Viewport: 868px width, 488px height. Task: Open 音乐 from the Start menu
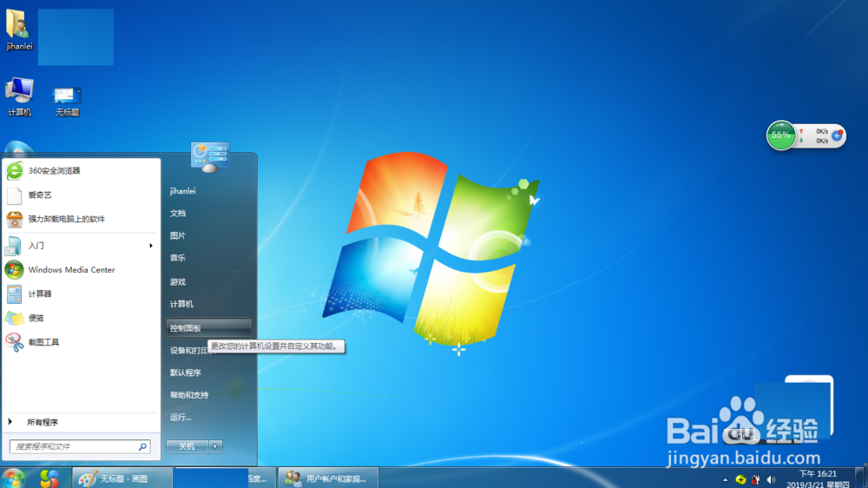[208, 258]
